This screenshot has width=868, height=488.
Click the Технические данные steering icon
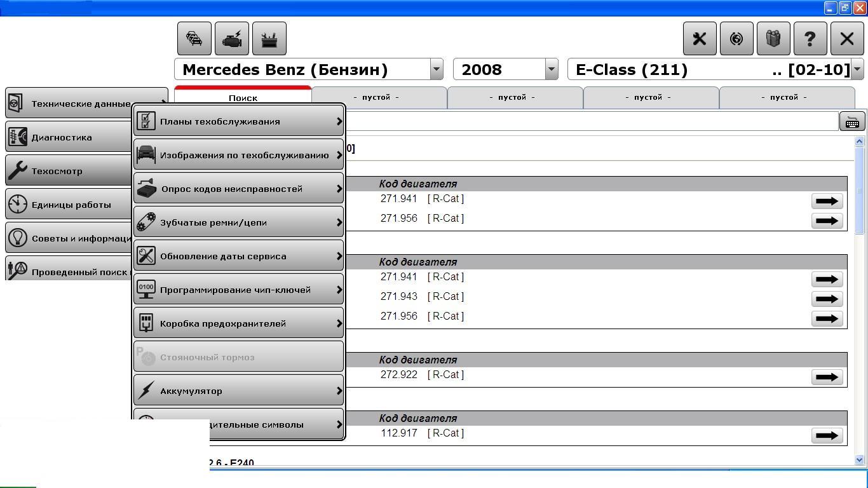[16, 103]
